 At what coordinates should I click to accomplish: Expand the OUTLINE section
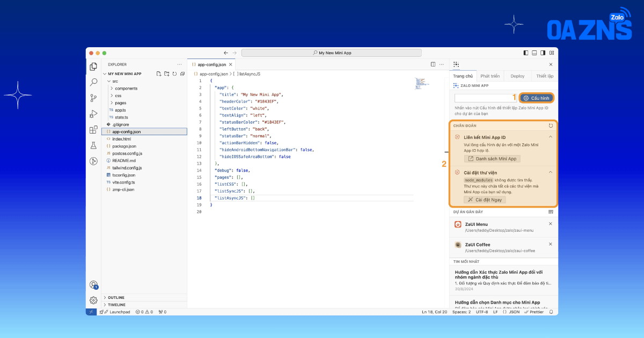pyautogui.click(x=116, y=297)
